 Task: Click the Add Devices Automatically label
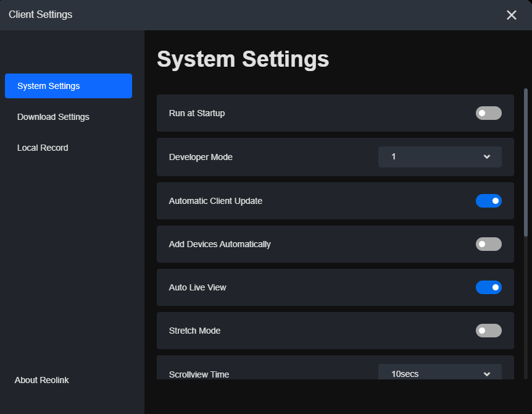click(x=220, y=244)
